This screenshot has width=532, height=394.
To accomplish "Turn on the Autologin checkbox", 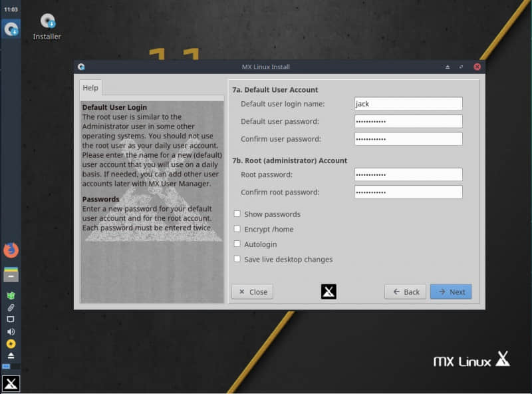I will [237, 244].
